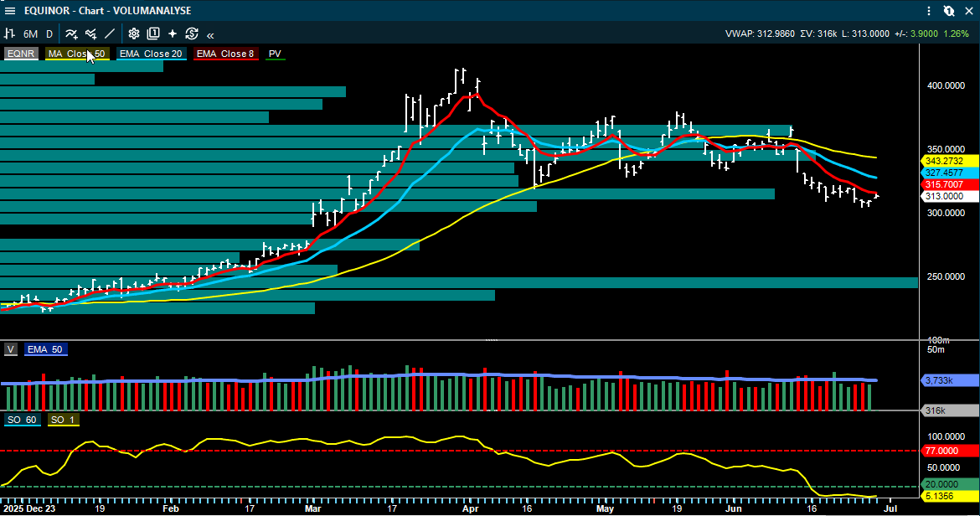This screenshot has width=980, height=516.
Task: Click the PV indicator label
Action: (x=275, y=54)
